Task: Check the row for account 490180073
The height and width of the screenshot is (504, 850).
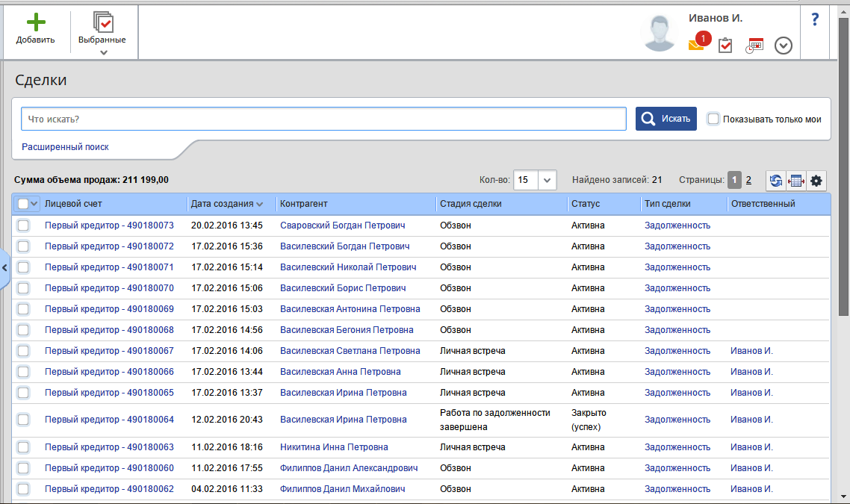Action: click(23, 225)
